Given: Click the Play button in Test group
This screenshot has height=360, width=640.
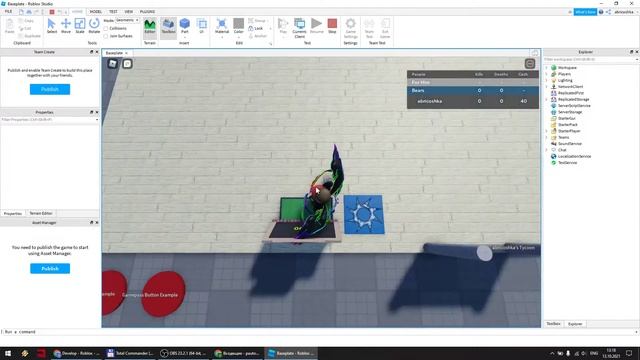Looking at the screenshot, I should point(283,25).
